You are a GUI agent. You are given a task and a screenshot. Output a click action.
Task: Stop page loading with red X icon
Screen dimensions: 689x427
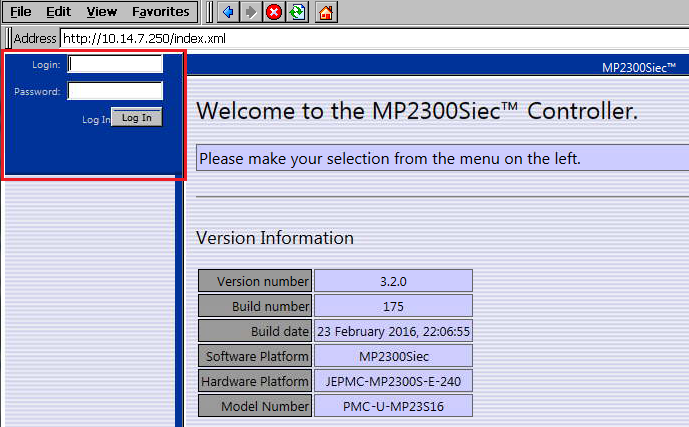(x=274, y=12)
